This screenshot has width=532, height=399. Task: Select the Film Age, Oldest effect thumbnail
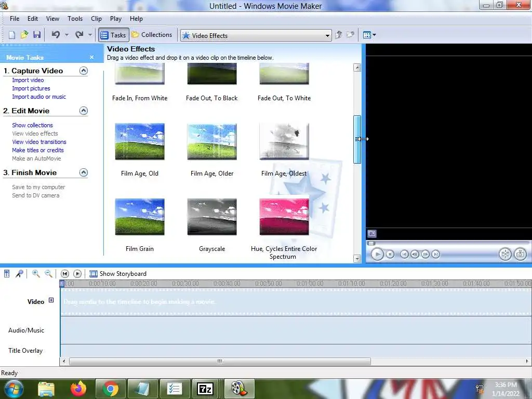click(x=284, y=141)
